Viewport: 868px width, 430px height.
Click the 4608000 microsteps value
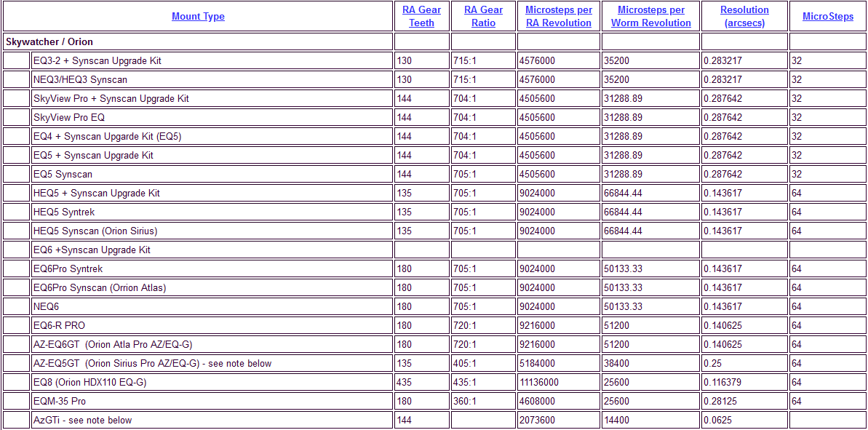[537, 401]
